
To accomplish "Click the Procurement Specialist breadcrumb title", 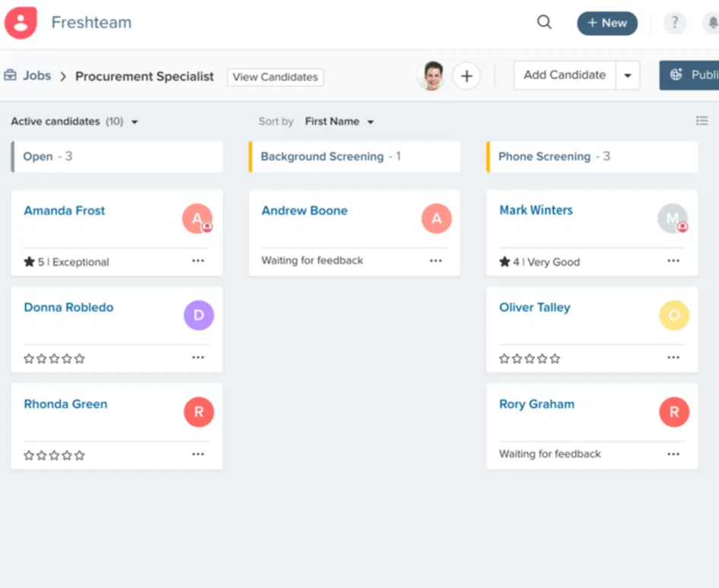I will [x=144, y=77].
